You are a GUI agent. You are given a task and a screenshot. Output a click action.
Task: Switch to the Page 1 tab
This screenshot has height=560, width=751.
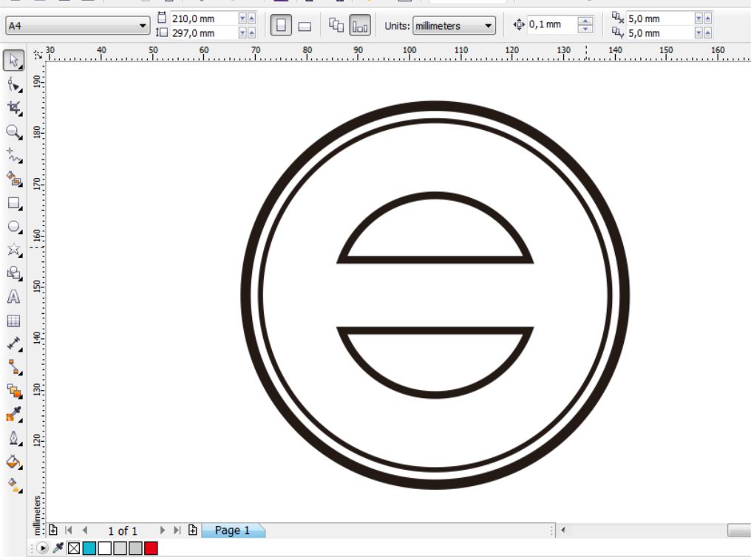[x=233, y=530]
